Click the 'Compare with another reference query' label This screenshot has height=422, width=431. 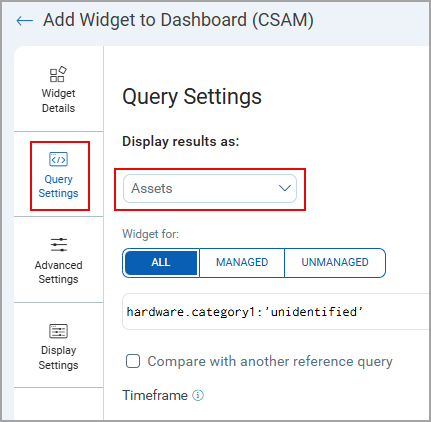click(270, 361)
